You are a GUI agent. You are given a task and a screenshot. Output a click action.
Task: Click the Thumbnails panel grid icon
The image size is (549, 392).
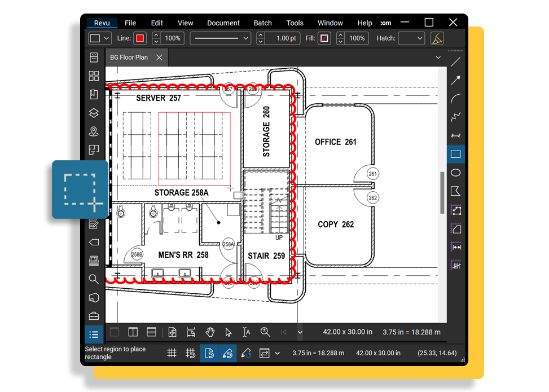[x=94, y=76]
